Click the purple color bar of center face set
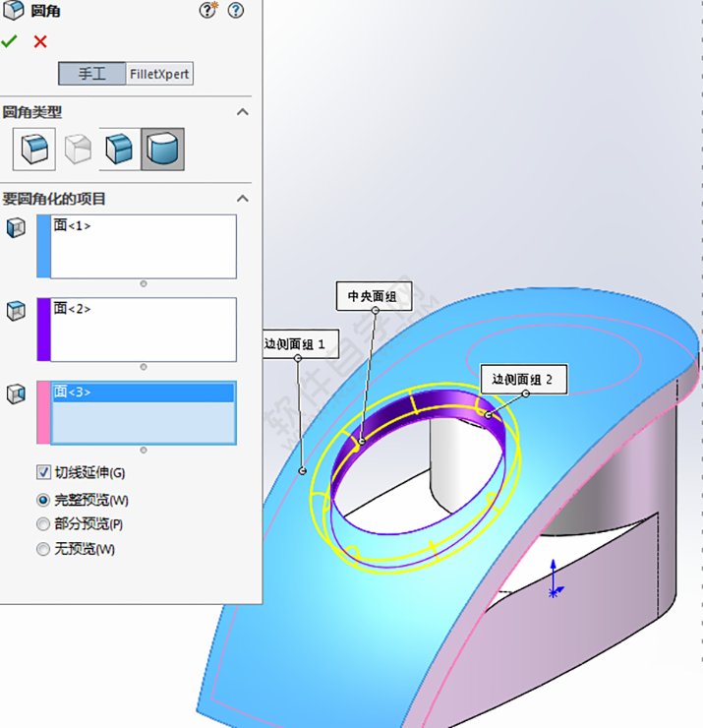Image resolution: width=703 pixels, height=728 pixels. (43, 330)
